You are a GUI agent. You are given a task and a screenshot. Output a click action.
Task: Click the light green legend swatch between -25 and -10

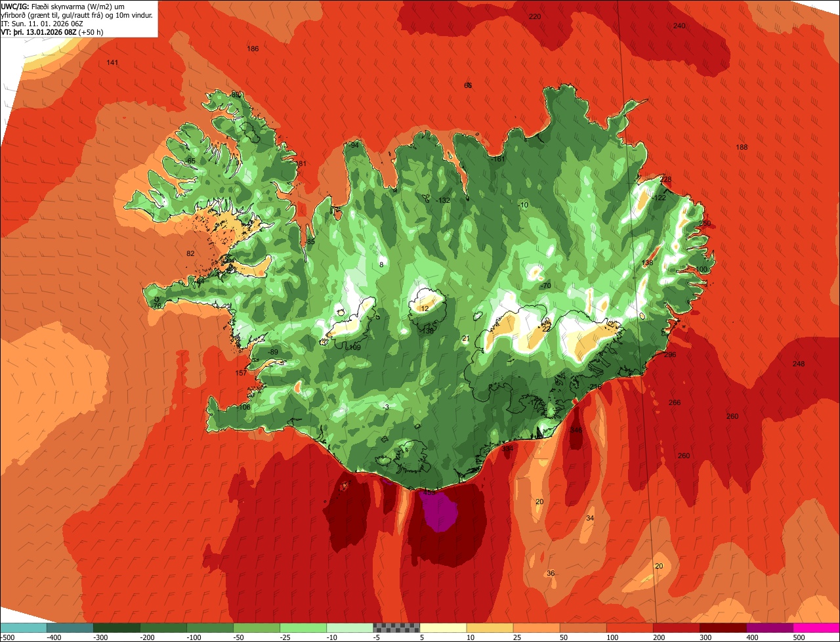point(303,628)
